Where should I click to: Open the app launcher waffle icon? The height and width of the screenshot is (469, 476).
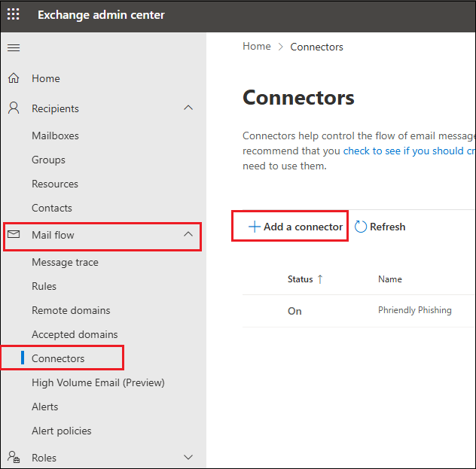[x=13, y=14]
